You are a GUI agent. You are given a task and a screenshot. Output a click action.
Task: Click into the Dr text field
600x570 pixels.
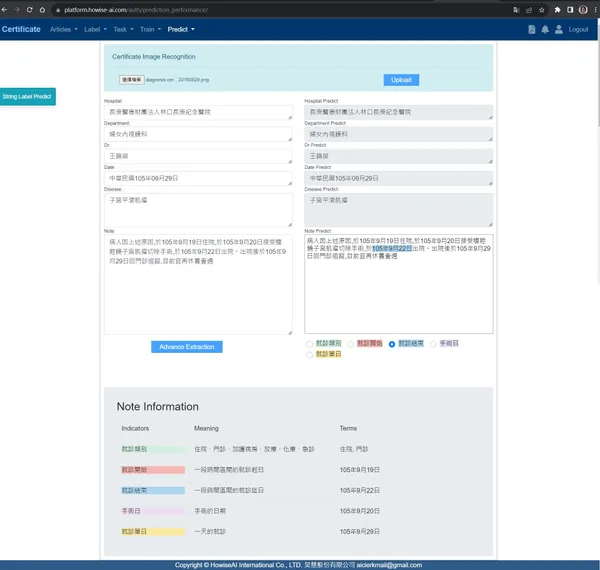pyautogui.click(x=198, y=156)
